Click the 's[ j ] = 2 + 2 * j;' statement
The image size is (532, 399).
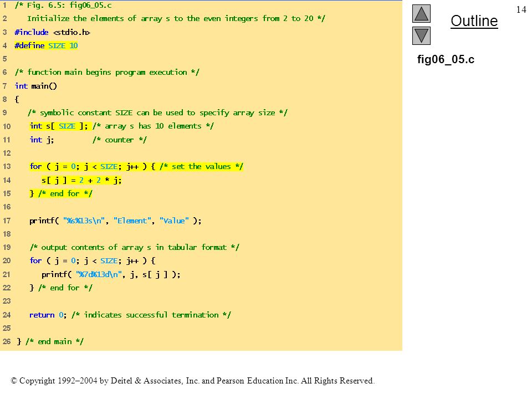click(x=81, y=180)
